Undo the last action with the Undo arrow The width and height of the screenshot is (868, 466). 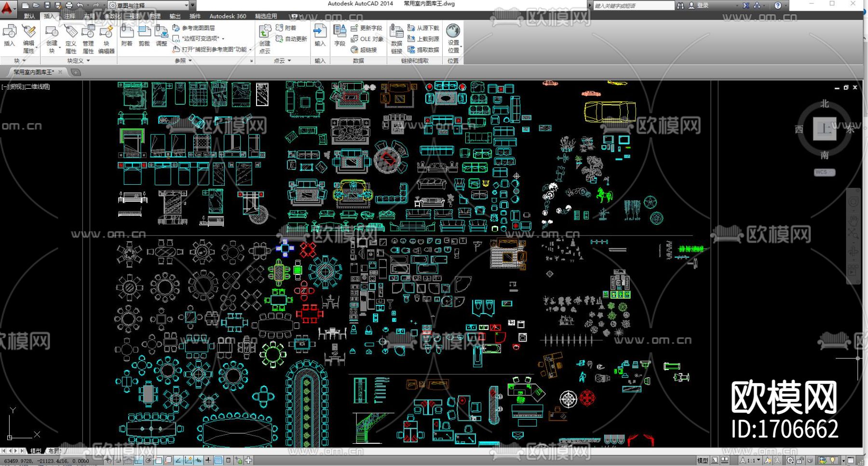click(x=80, y=5)
